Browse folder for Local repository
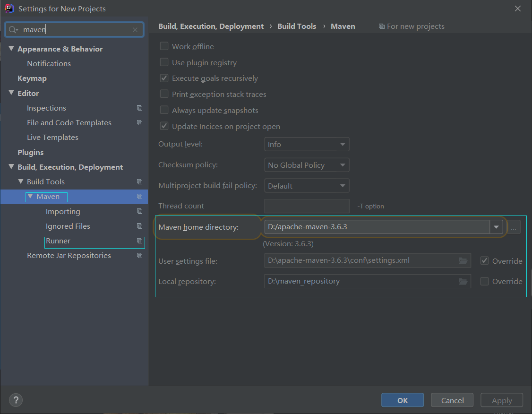This screenshot has height=414, width=532. 463,281
